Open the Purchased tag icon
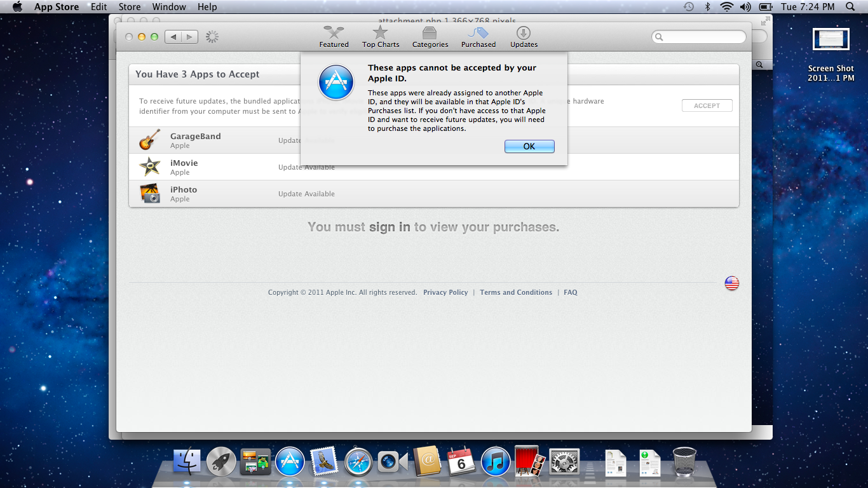The height and width of the screenshot is (488, 868). click(x=478, y=37)
